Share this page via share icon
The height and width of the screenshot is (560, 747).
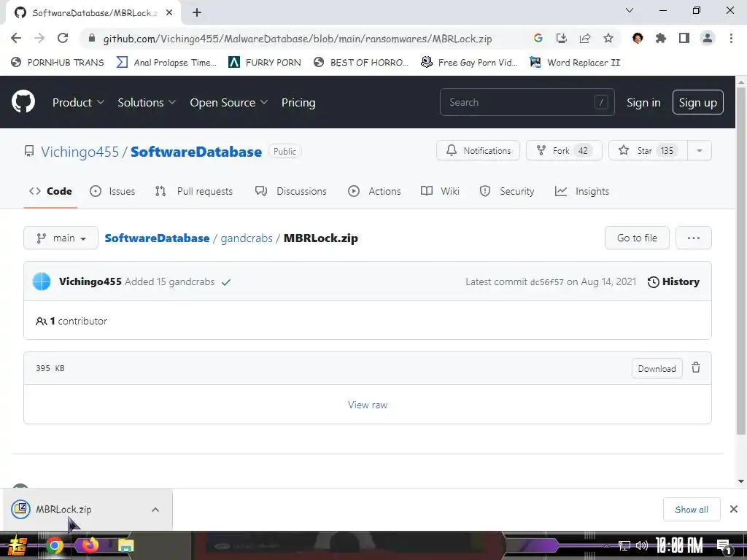(585, 38)
